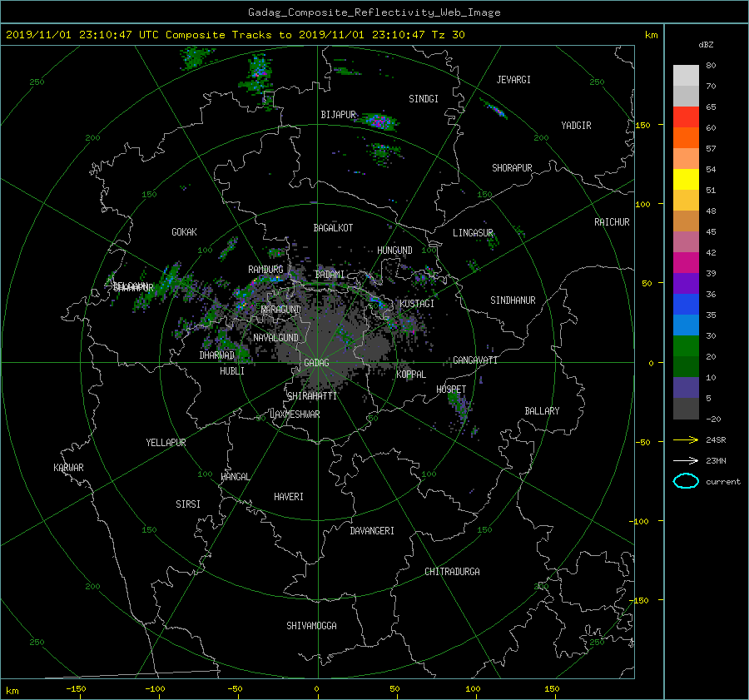Click the dark gray -20 dBZ legend swatch
This screenshot has width=749, height=700.
click(x=686, y=409)
